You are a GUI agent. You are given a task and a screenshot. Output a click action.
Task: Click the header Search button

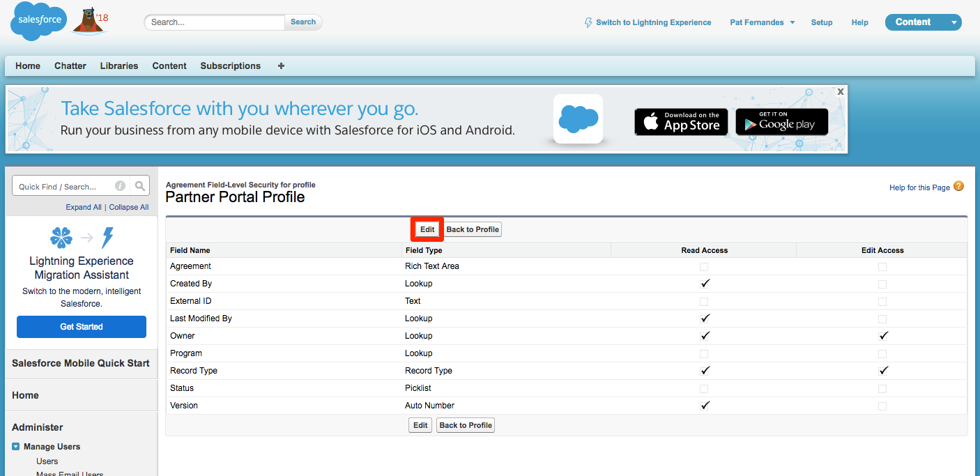point(303,22)
